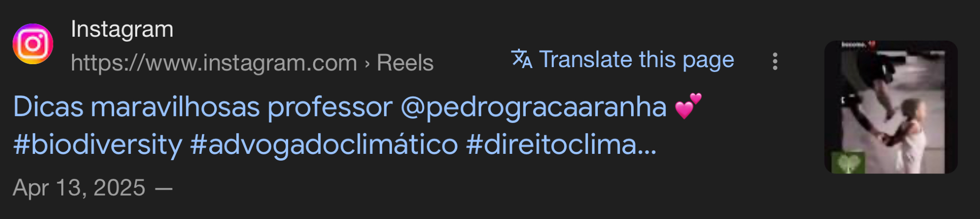
Task: Click the breadcrumb arrow before Reels
Action: (x=367, y=64)
